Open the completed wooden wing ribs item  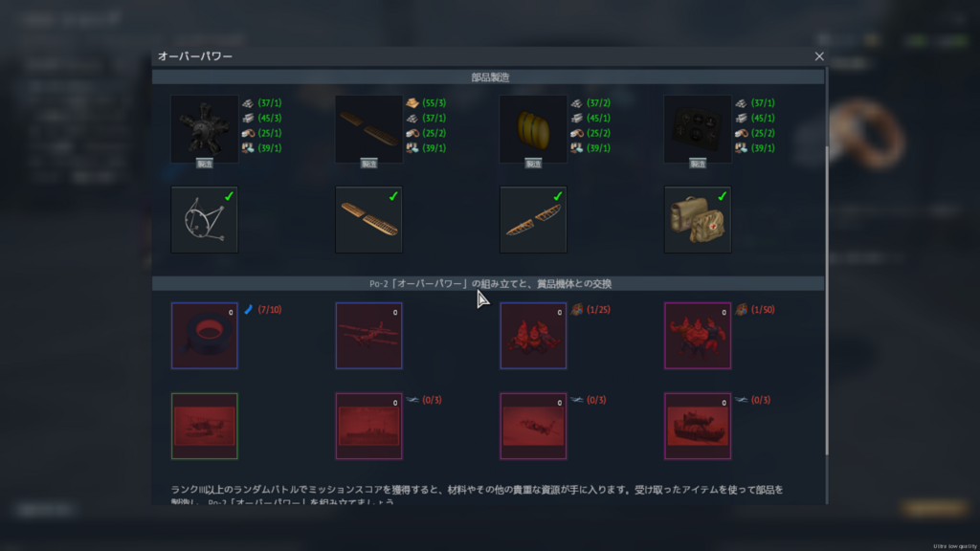[368, 220]
